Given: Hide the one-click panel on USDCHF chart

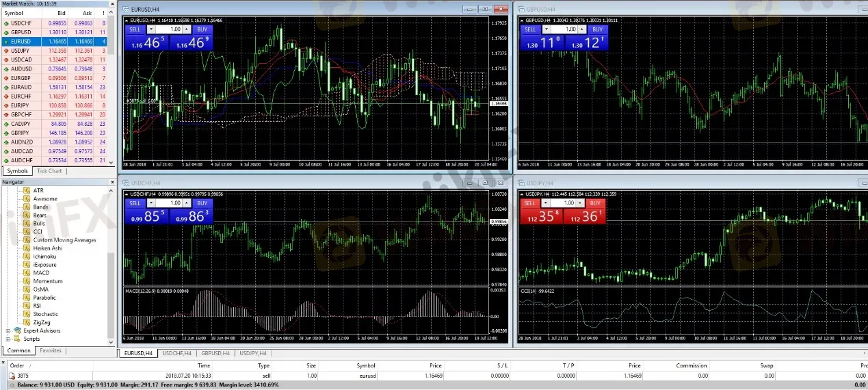Looking at the screenshot, I should (127, 194).
